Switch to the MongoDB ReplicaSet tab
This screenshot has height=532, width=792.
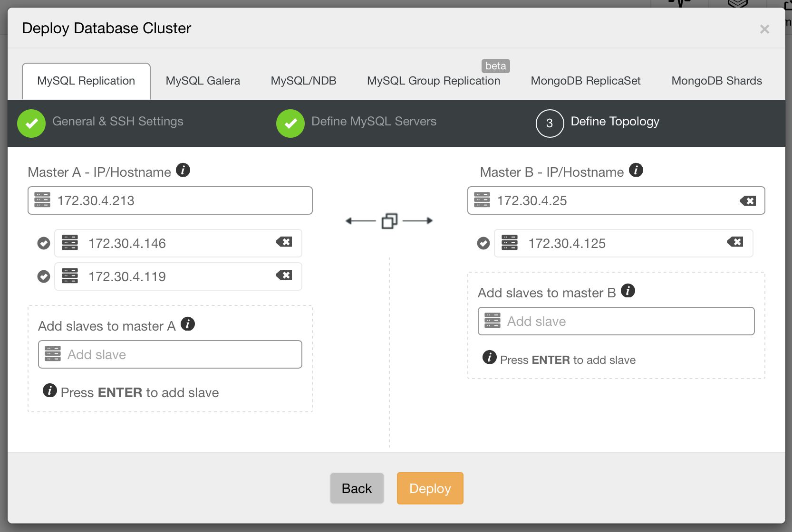coord(586,81)
